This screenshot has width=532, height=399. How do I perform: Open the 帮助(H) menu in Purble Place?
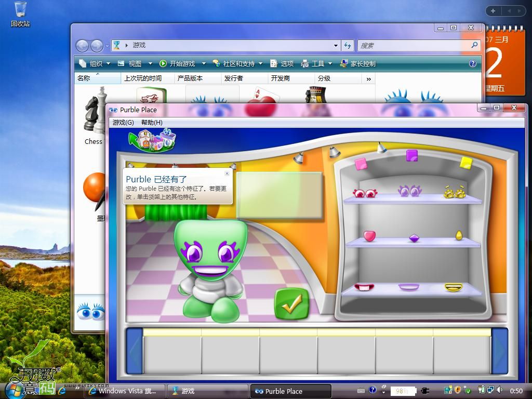[152, 123]
